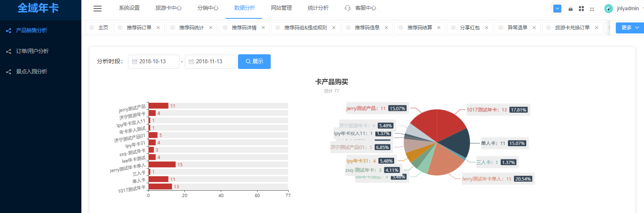Click the 展示 search button
Image resolution: width=644 pixels, height=213 pixels.
pyautogui.click(x=254, y=62)
